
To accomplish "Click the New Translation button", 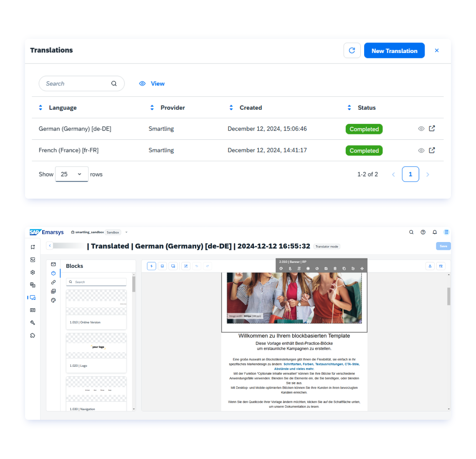I will 394,50.
